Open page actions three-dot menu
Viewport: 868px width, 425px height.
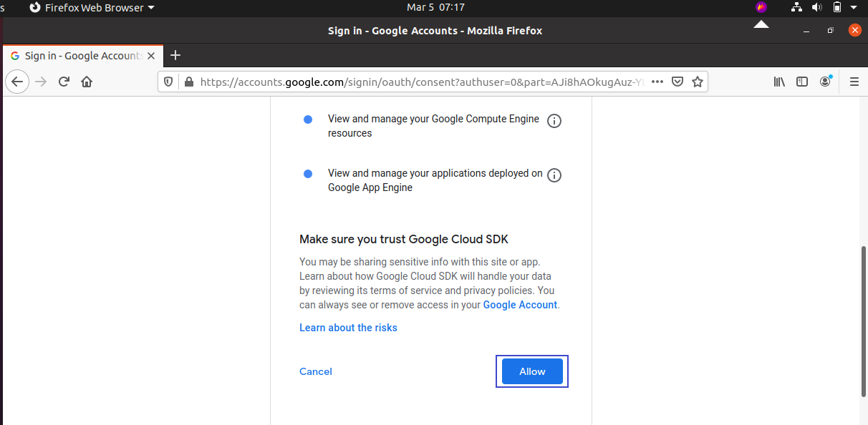point(657,82)
